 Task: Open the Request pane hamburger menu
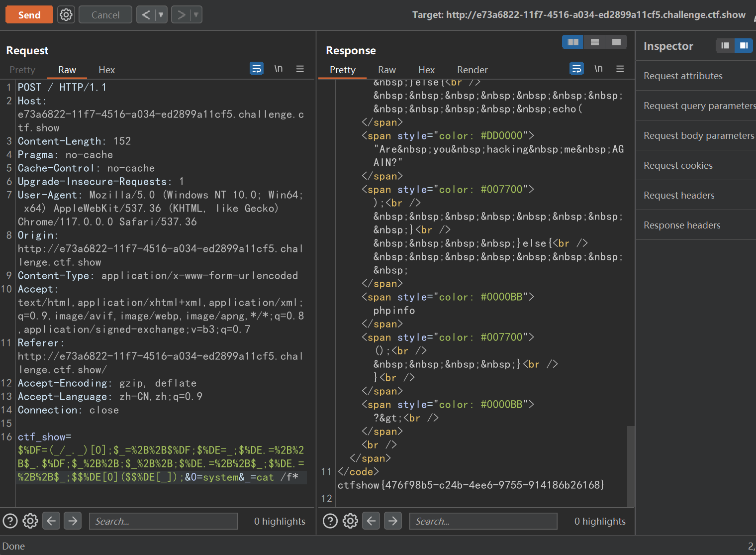point(300,69)
